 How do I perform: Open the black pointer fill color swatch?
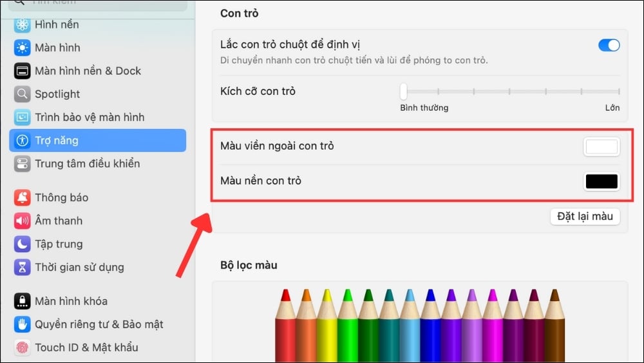click(601, 182)
